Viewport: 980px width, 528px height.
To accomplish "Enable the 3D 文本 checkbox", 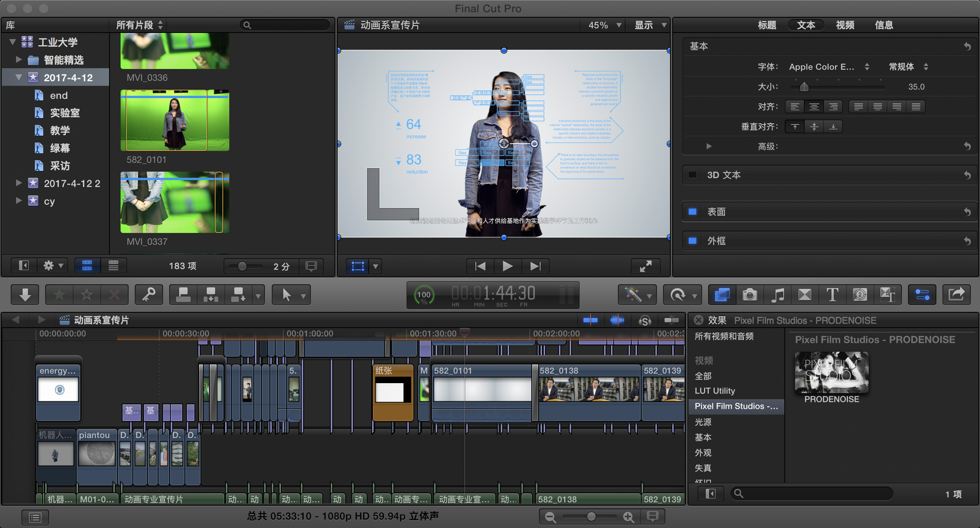I will coord(693,175).
